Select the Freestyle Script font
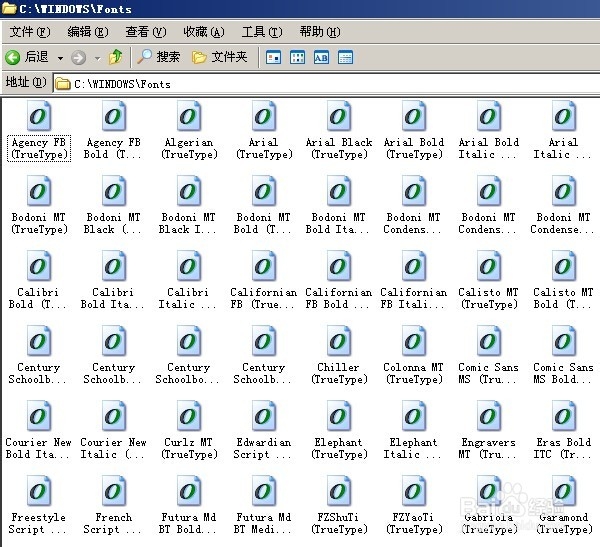600x547 pixels. (x=38, y=505)
